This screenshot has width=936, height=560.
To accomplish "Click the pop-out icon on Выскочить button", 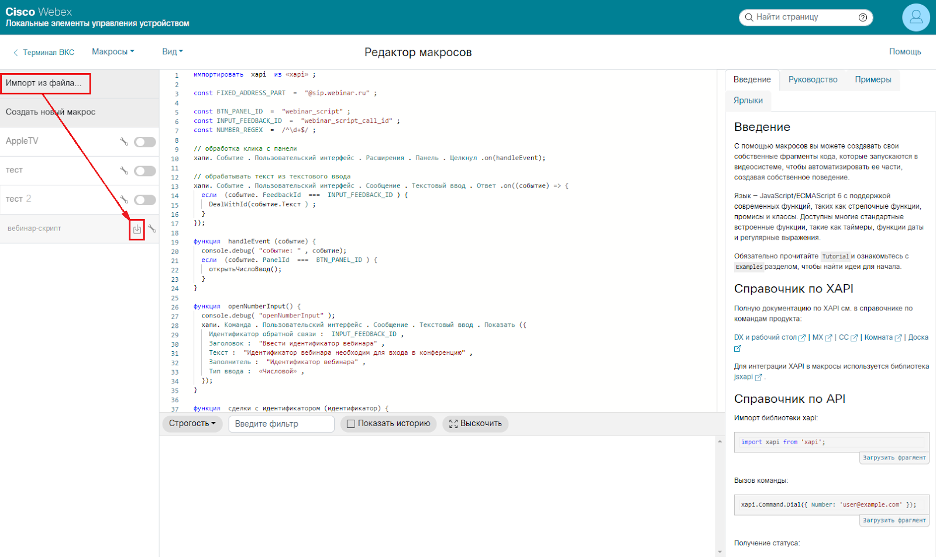I will coord(453,424).
